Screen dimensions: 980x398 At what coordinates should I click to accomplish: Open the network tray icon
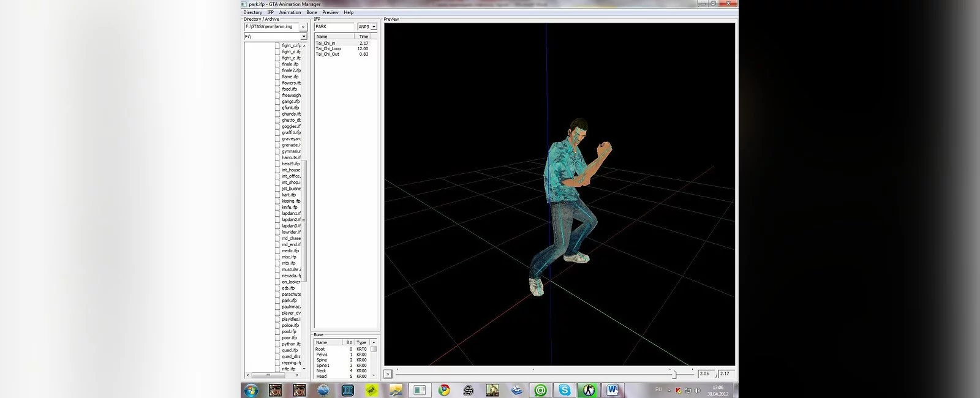tap(688, 391)
